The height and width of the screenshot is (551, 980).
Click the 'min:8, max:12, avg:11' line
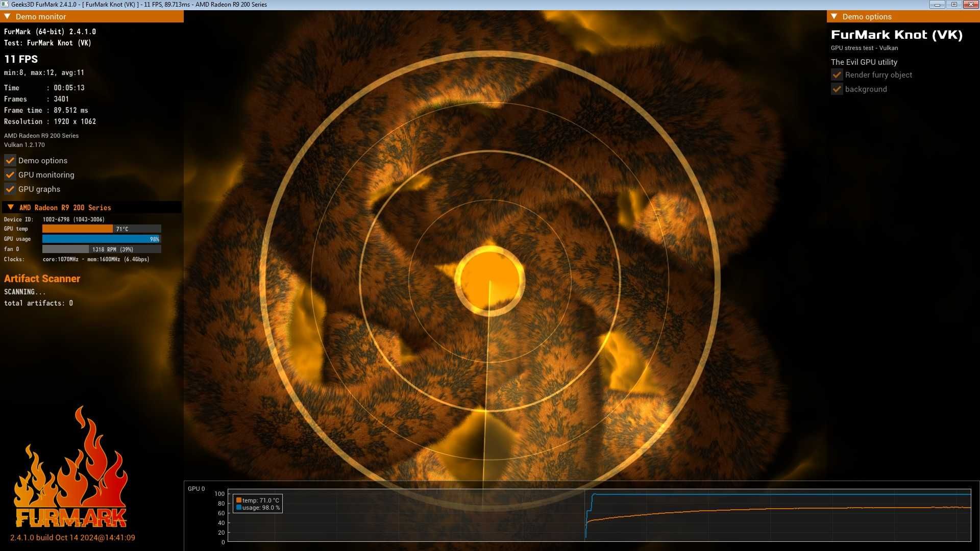[x=44, y=73]
